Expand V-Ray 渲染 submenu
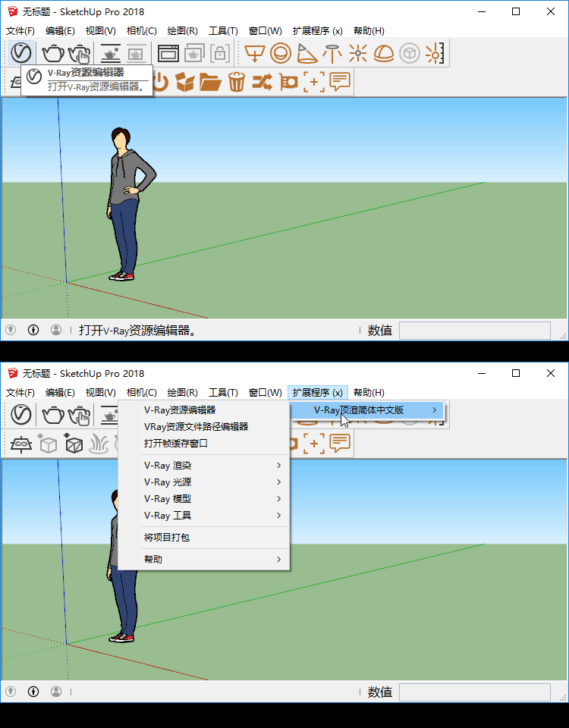Screen dimensions: 569x728 click(x=204, y=465)
